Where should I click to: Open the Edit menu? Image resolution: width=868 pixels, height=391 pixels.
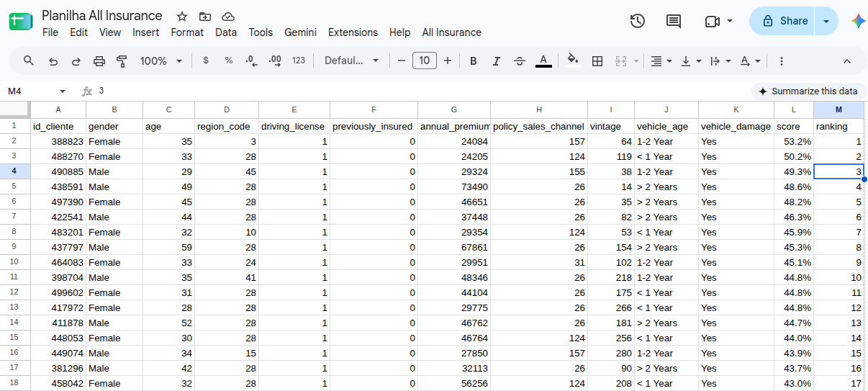coord(79,32)
